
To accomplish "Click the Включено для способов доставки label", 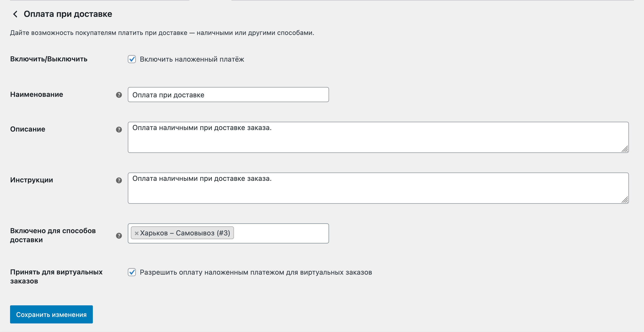I will click(53, 235).
